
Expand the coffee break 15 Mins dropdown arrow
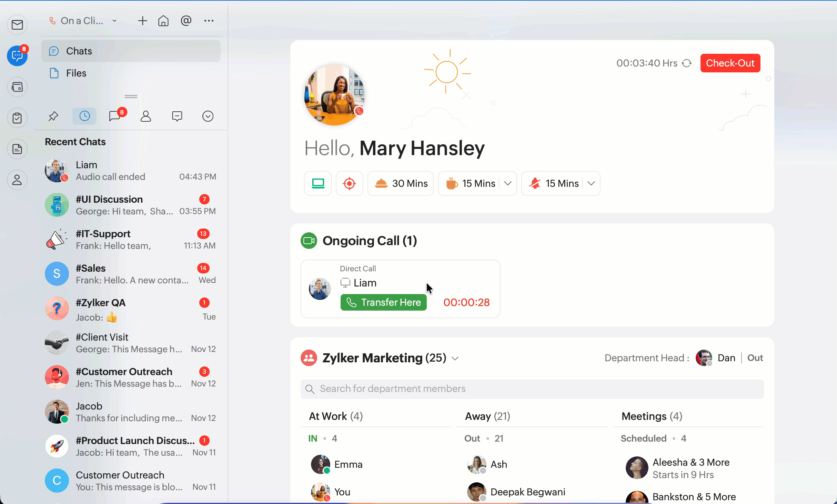507,183
